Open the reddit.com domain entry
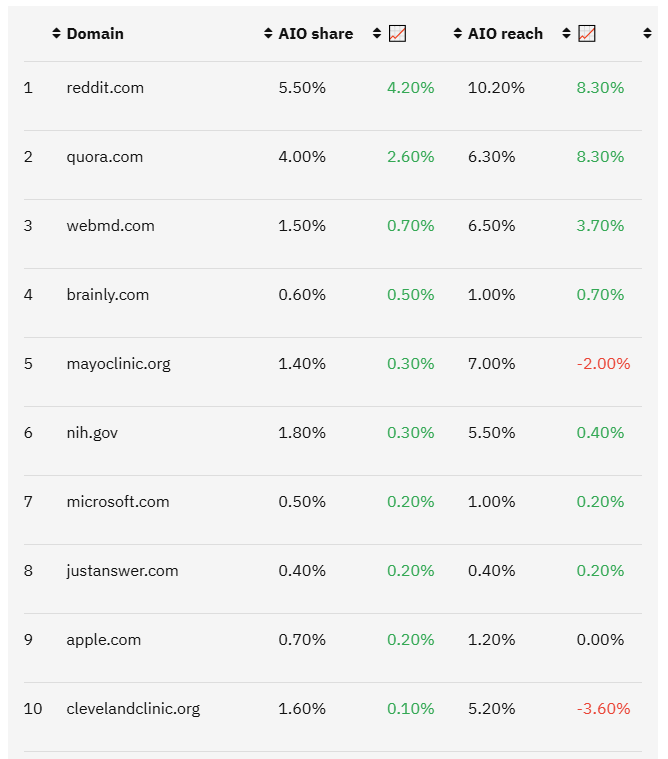668x759 pixels. (x=105, y=88)
